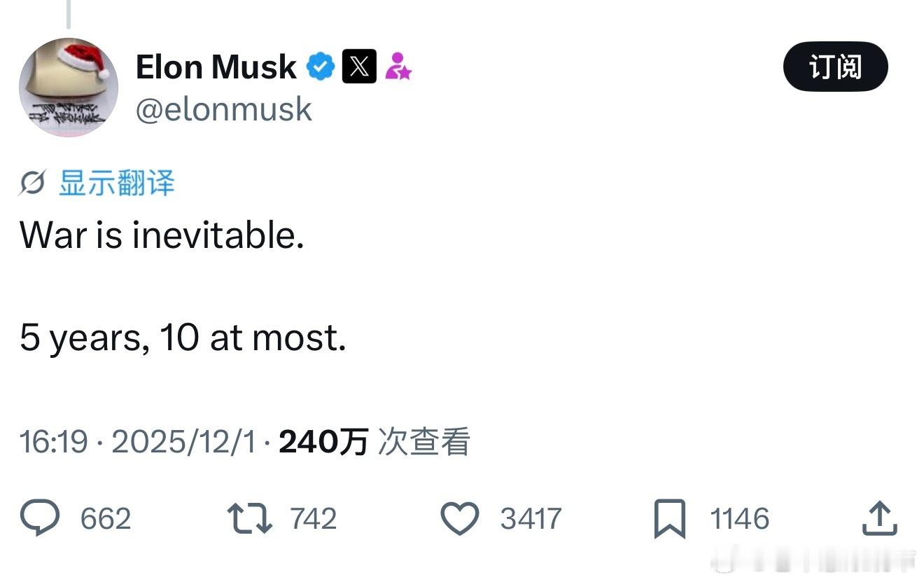Open the 240万 次查看 view count

pyautogui.click(x=374, y=442)
